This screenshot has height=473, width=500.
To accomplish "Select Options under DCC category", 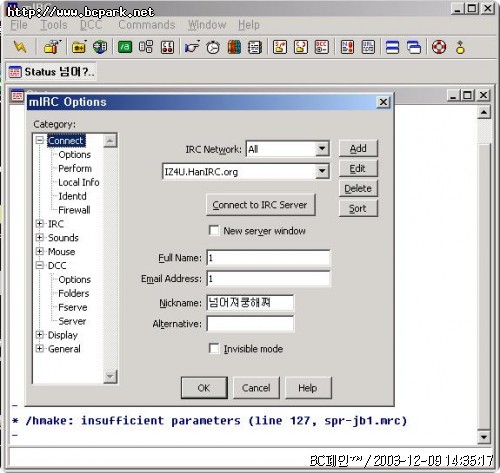I will click(75, 279).
